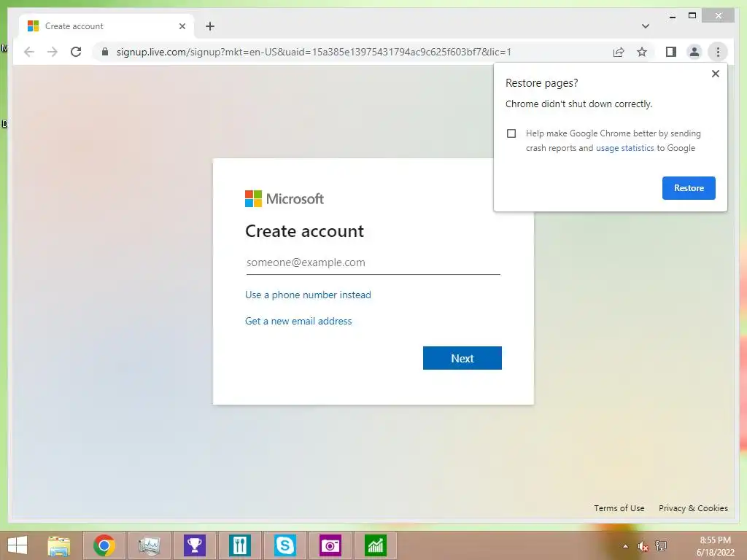The image size is (747, 560).
Task: Click the URL in the address bar
Action: click(x=314, y=52)
